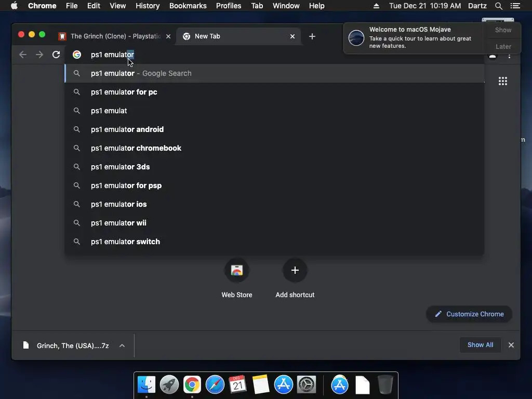Click the browser forward arrow
Viewport: 532px width, 399px height.
(x=39, y=55)
